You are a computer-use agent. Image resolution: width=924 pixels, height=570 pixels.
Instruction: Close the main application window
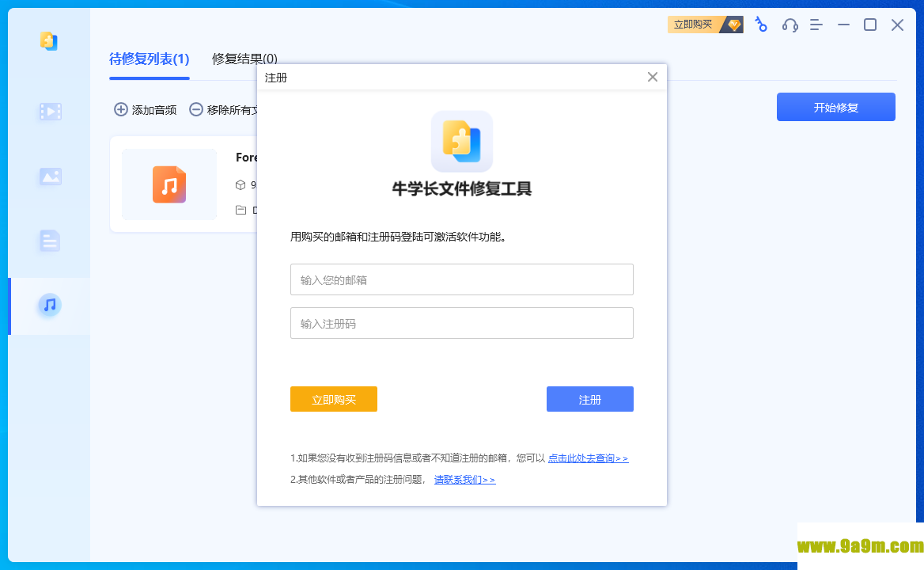tap(897, 25)
